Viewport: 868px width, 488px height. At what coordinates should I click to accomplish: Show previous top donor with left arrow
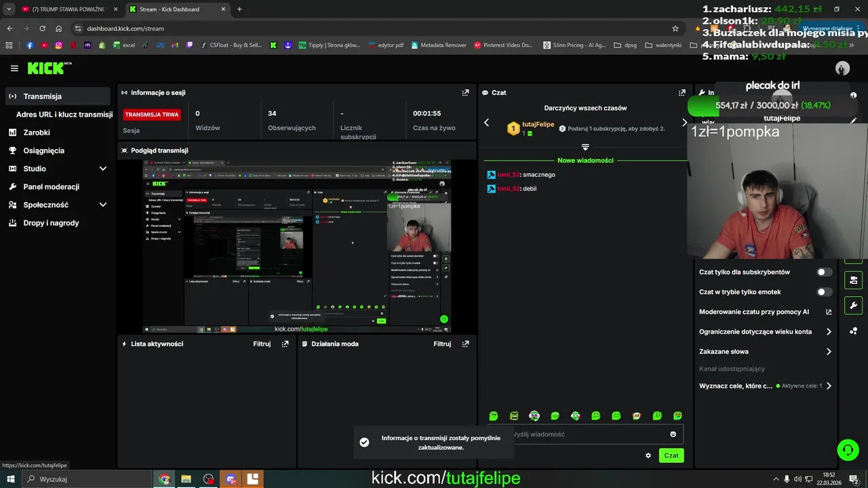(x=486, y=123)
